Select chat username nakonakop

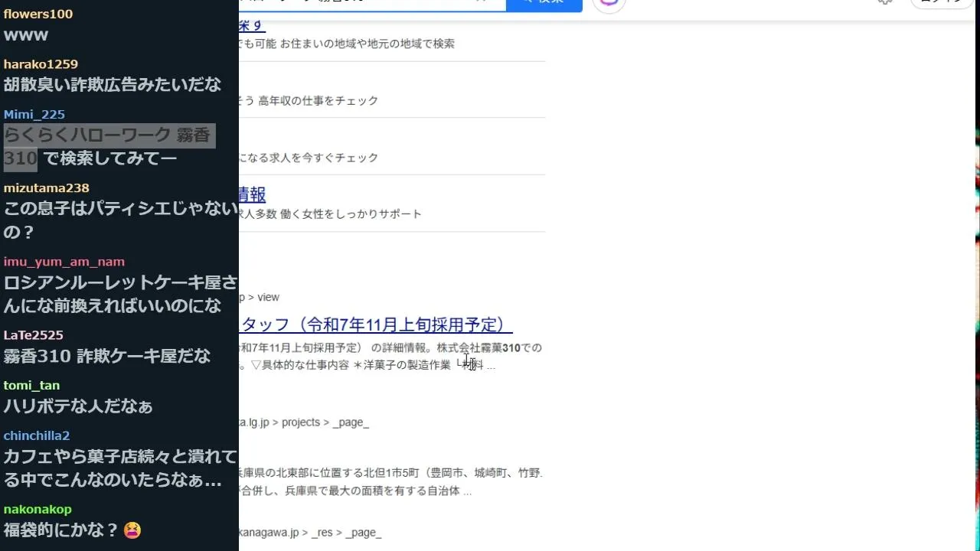click(38, 510)
